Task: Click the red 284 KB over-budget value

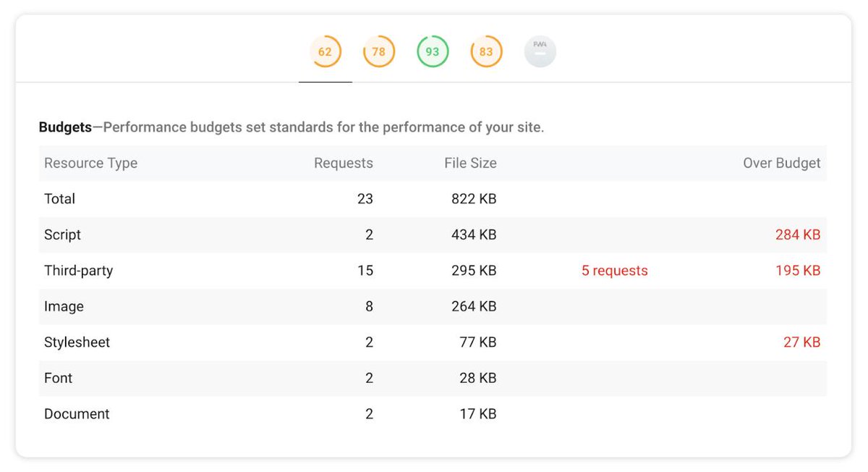Action: tap(801, 235)
